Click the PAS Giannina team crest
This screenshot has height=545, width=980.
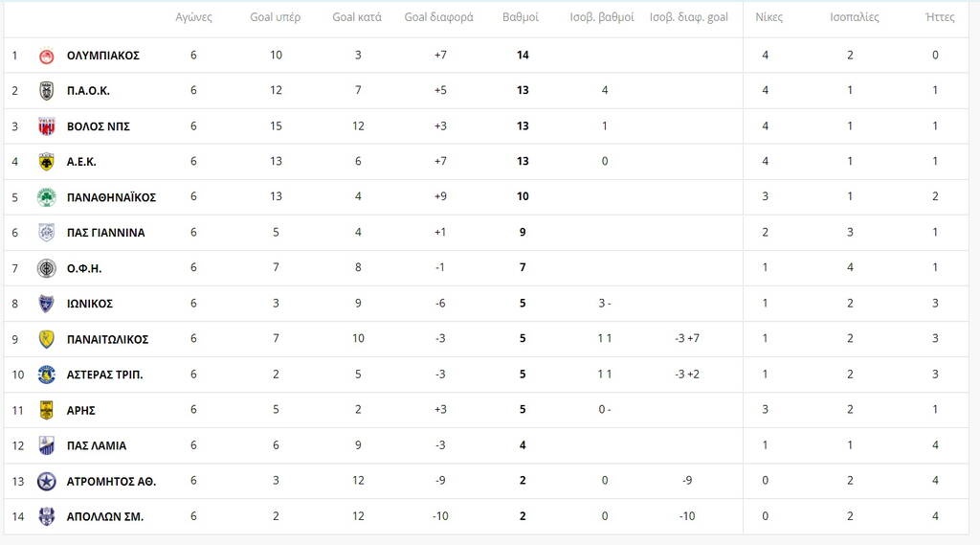click(x=46, y=233)
